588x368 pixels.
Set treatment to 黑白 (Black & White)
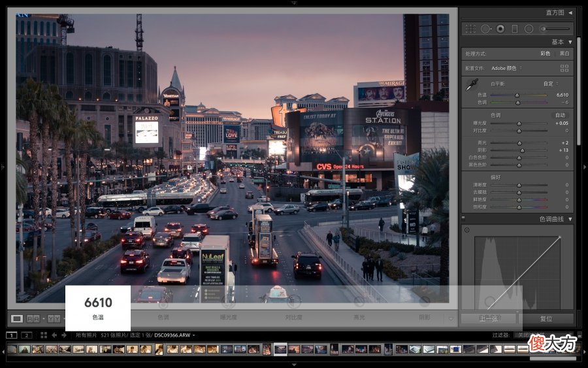564,54
